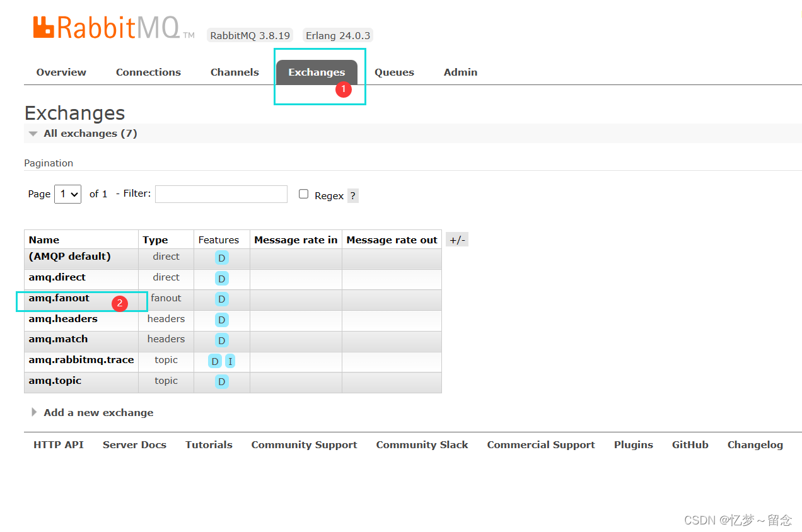
Task: Click the RabbitMQ logo icon
Action: [42, 26]
